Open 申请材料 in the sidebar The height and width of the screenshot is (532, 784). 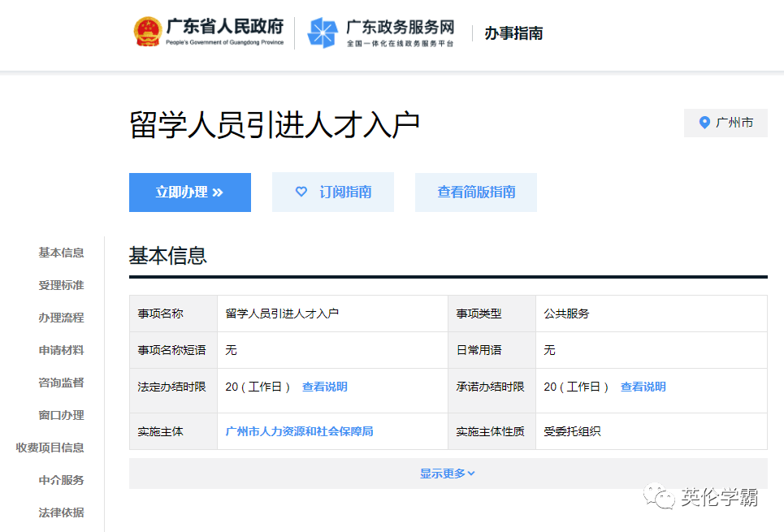61,351
